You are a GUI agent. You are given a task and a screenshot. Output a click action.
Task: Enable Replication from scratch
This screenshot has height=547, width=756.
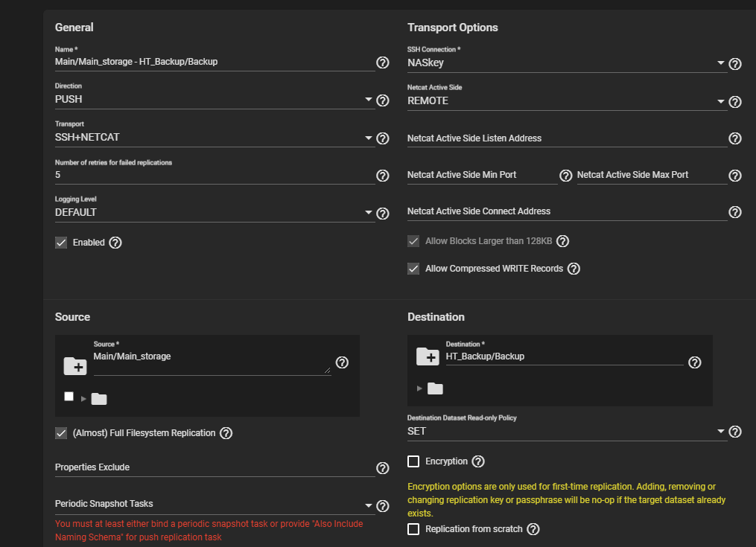click(413, 529)
